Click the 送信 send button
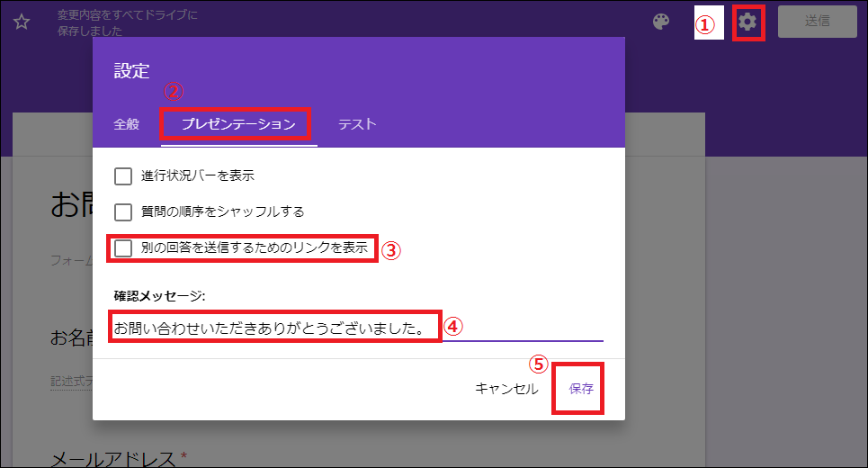 point(817,22)
